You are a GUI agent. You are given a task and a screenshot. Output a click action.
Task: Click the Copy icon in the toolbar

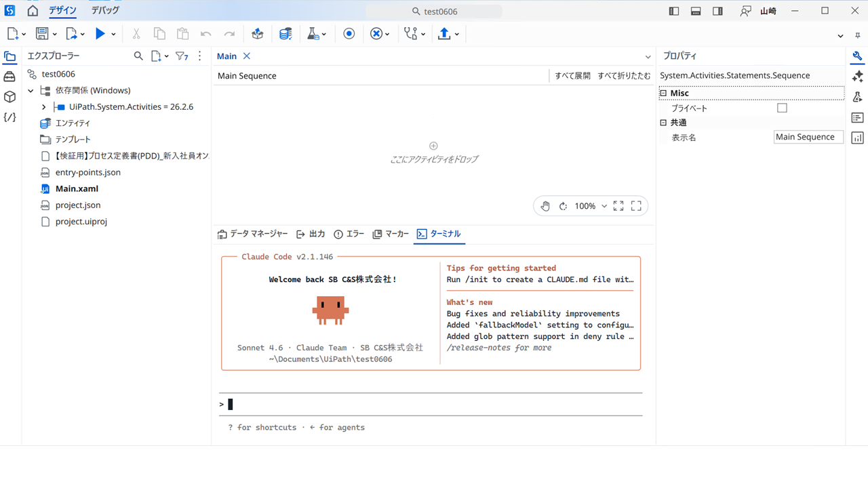coord(159,34)
